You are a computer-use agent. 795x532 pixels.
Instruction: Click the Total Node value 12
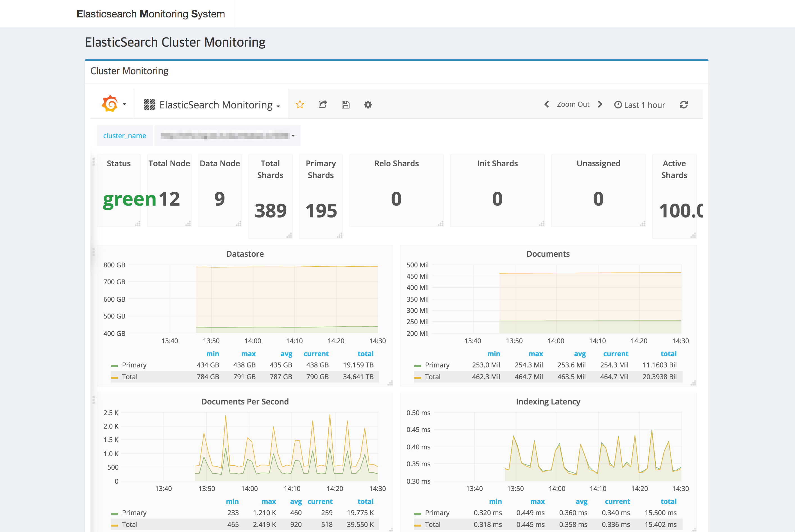point(169,199)
